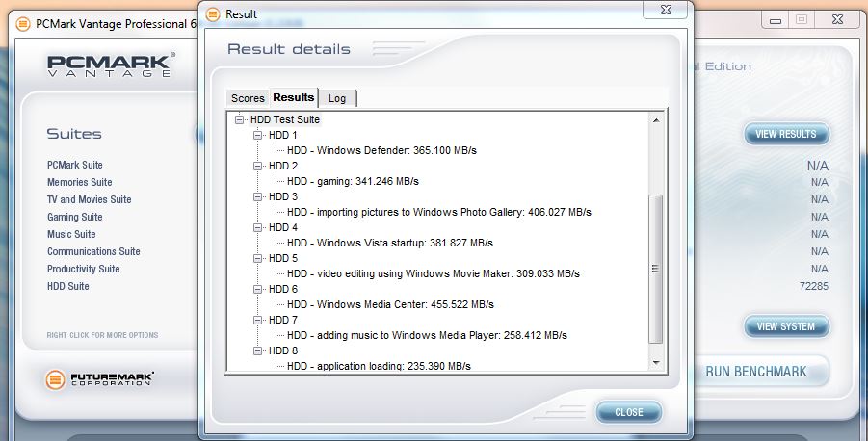
Task: Open the Log tab
Action: click(337, 98)
